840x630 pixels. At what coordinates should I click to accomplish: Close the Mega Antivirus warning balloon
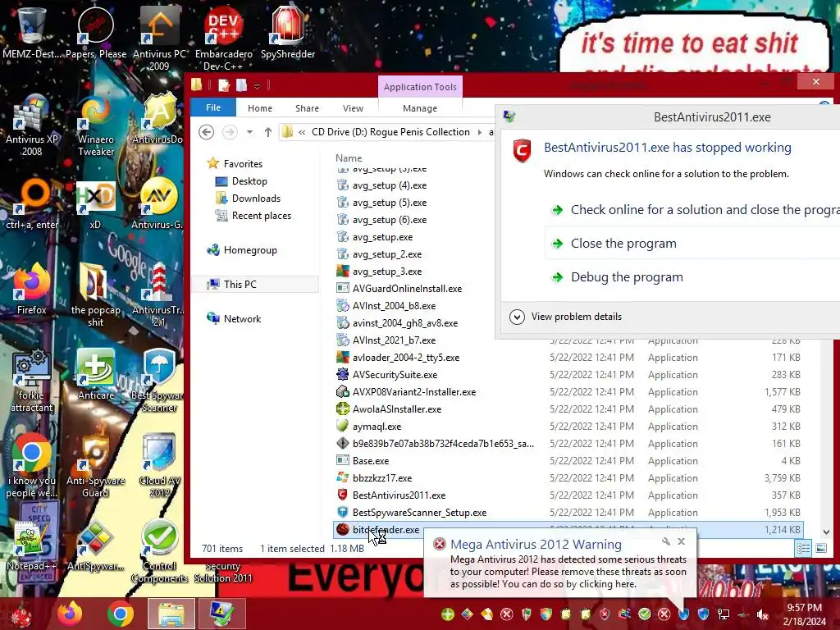pos(682,541)
